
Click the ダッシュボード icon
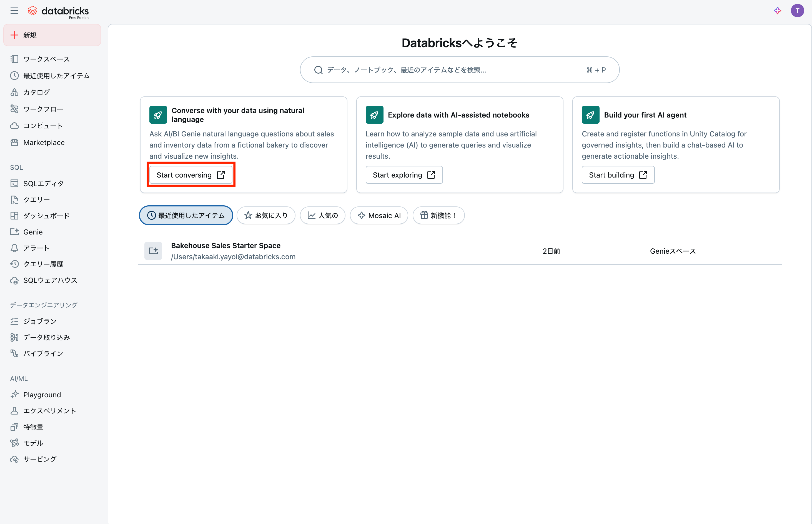(x=14, y=216)
